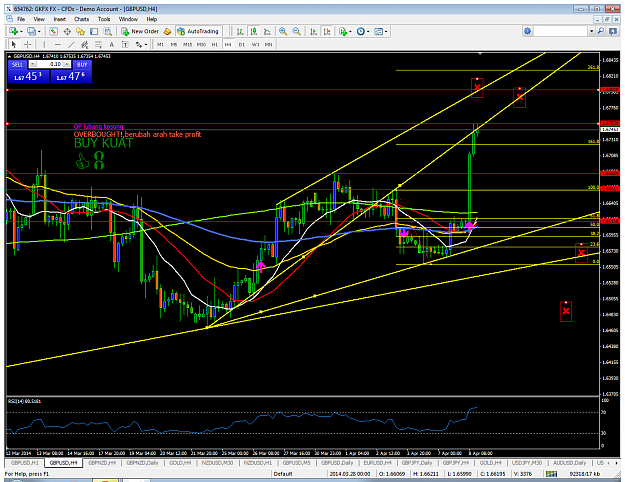Screen dimensions: 625x482
Task: Click the New Order button
Action: click(x=140, y=31)
